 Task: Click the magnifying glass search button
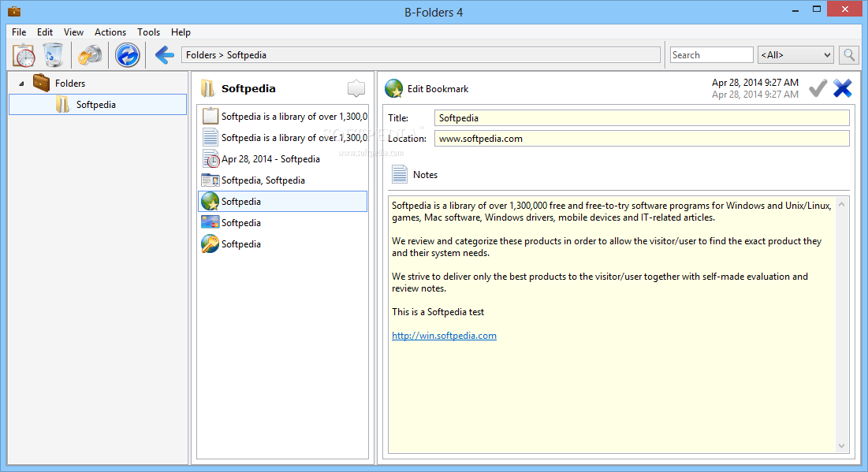point(848,55)
